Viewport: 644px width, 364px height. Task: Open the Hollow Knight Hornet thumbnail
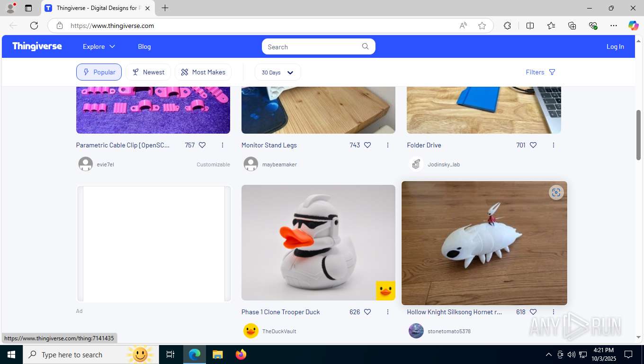coord(484,243)
